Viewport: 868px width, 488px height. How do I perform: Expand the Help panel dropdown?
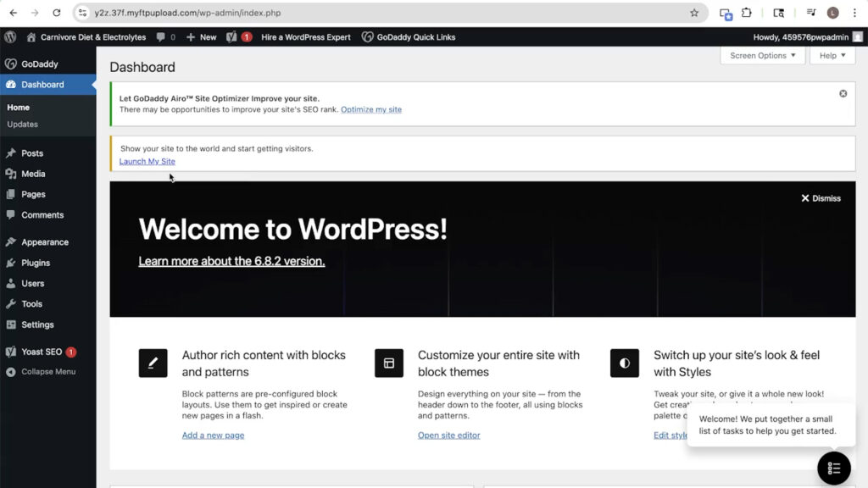pos(832,56)
